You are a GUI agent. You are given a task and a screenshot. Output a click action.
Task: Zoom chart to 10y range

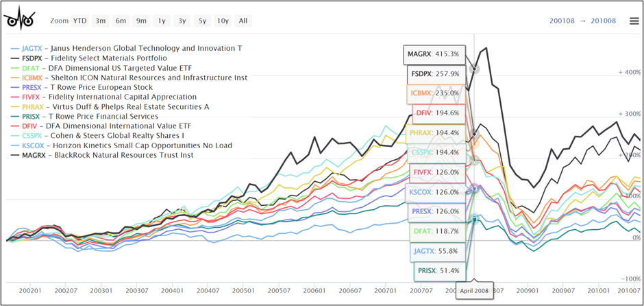[222, 21]
